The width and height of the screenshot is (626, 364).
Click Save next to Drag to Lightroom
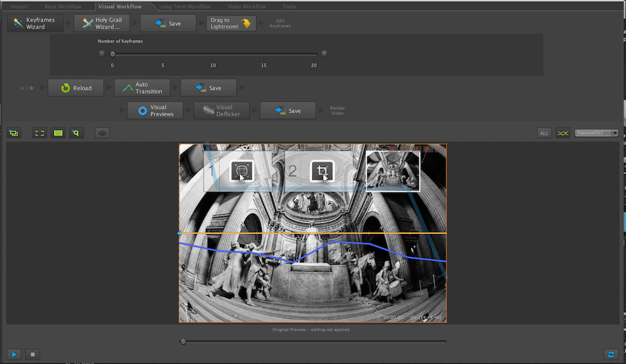click(168, 23)
